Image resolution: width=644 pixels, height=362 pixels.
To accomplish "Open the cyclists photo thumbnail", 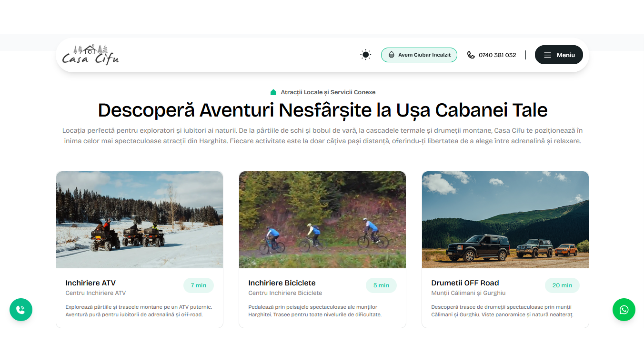I will tap(322, 220).
